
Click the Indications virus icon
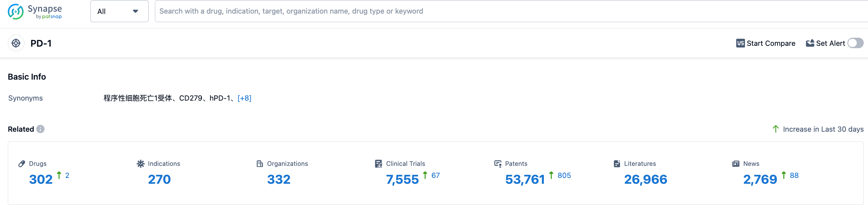coord(141,164)
